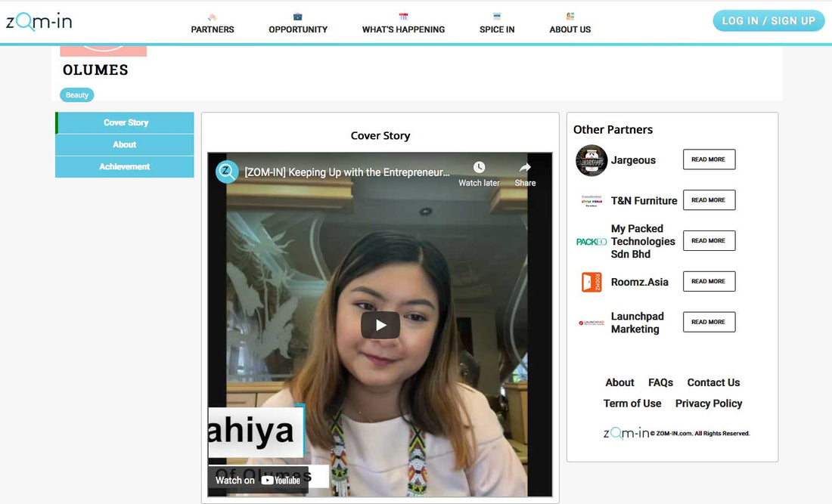Image resolution: width=832 pixels, height=504 pixels.
Task: Switch to the Cover Story tab
Action: coord(125,122)
